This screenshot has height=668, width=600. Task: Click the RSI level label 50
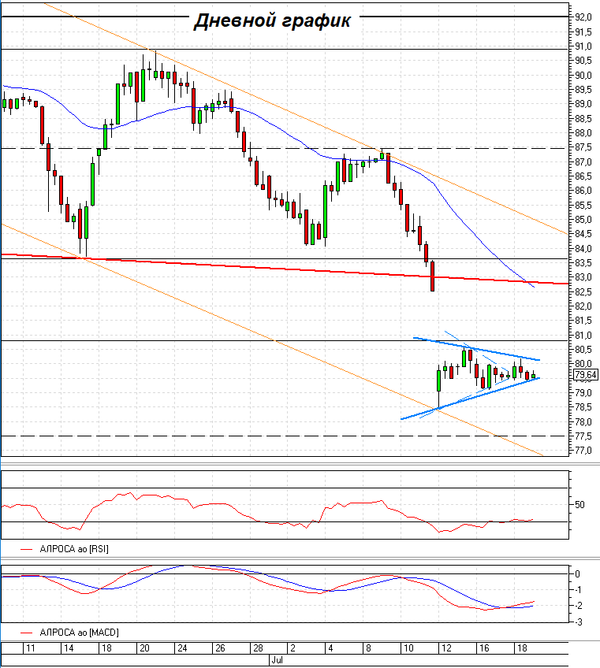click(x=580, y=505)
